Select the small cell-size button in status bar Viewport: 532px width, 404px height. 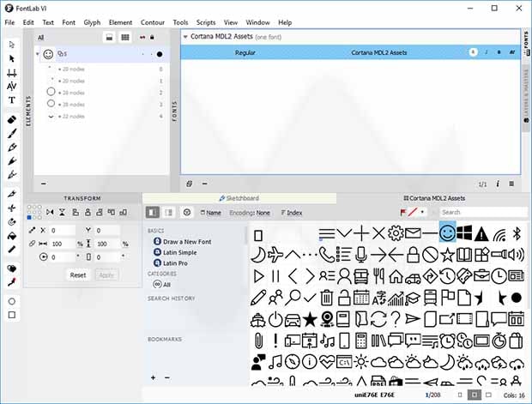pos(460,395)
